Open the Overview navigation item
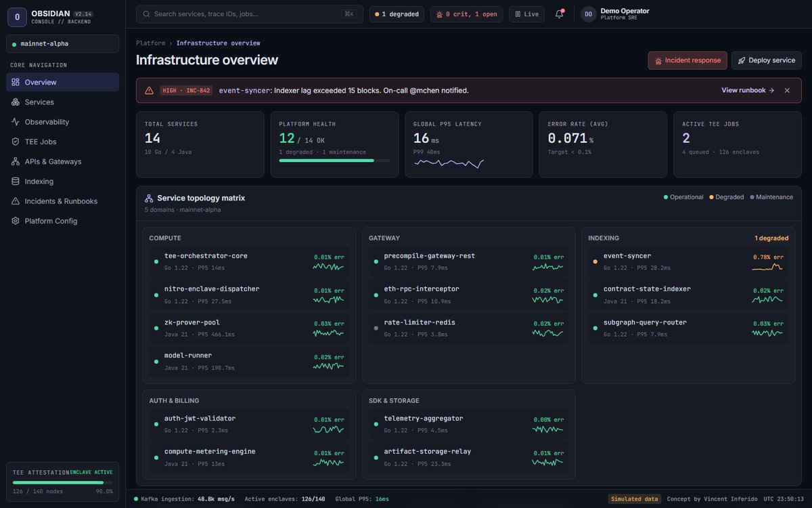The image size is (812, 508). pyautogui.click(x=62, y=82)
